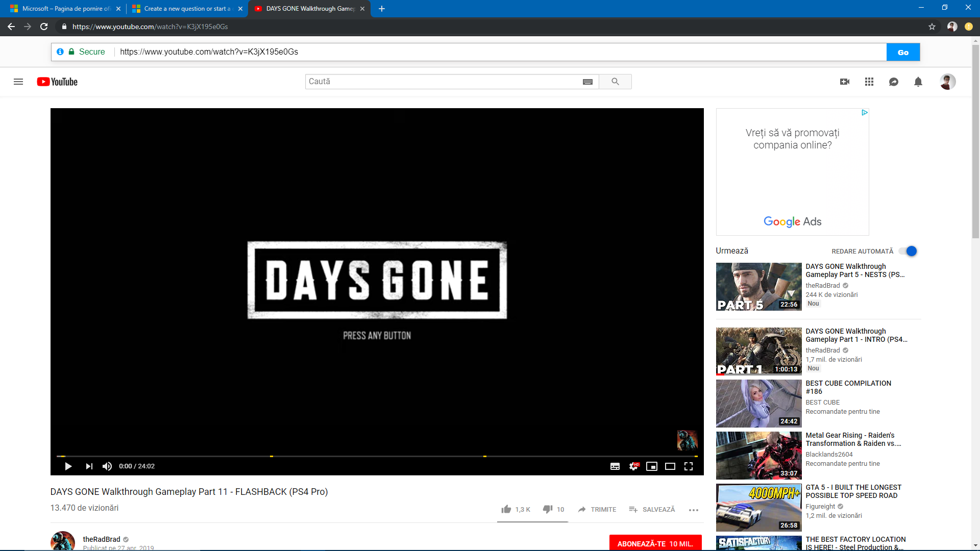The height and width of the screenshot is (551, 980).
Task: Seek along the video progress bar
Action: (x=377, y=456)
